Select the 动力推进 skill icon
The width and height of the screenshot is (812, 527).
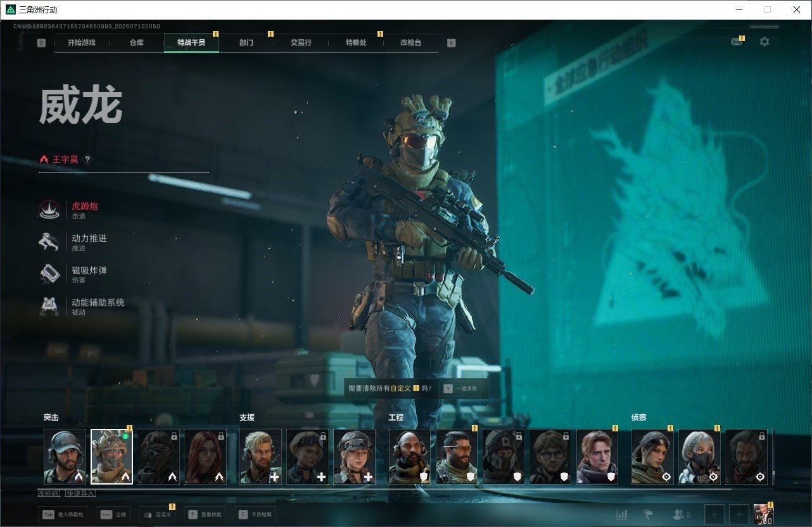49,242
